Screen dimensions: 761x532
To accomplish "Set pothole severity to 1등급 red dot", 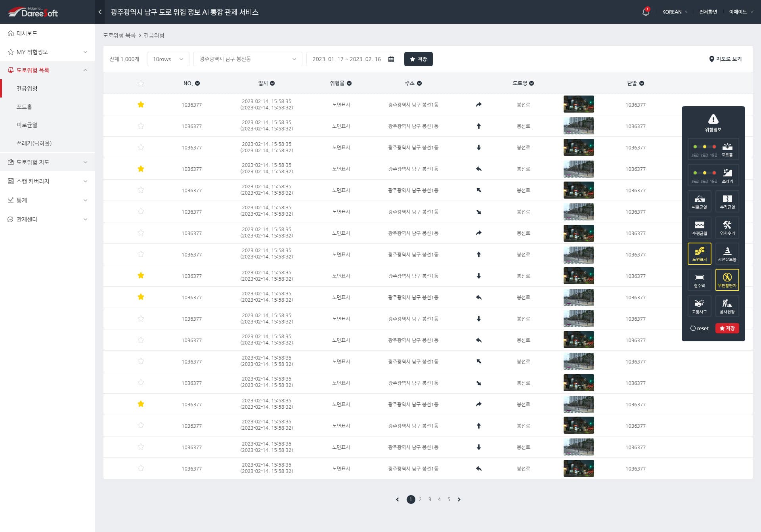I will tap(714, 147).
